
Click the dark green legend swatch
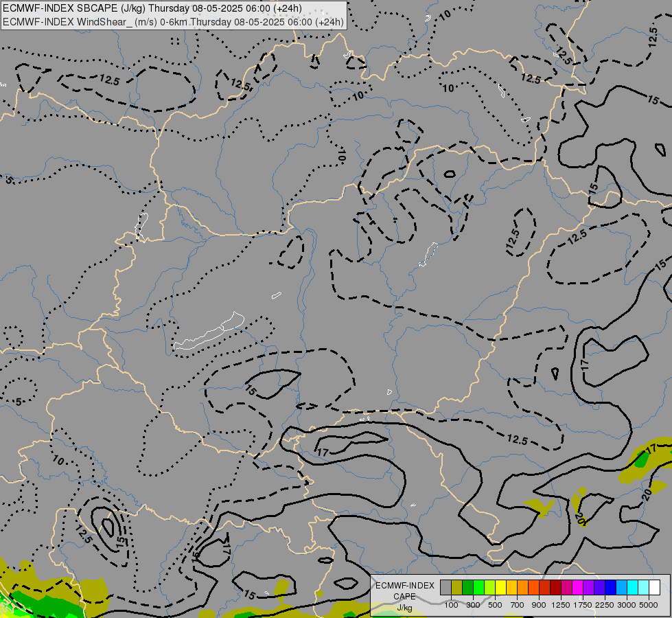467,587
